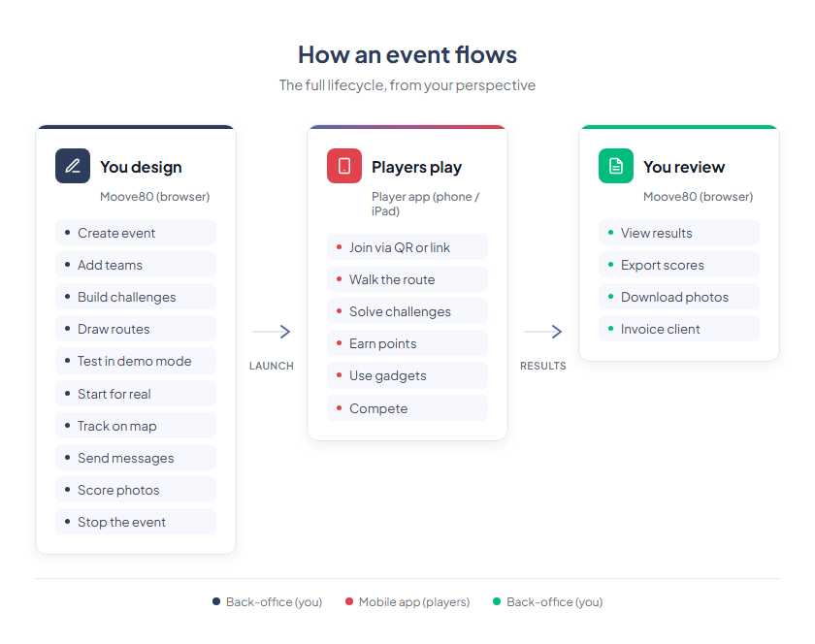This screenshot has height=644, width=815.
Task: Click the red phone icon beside Players play
Action: coord(343,166)
